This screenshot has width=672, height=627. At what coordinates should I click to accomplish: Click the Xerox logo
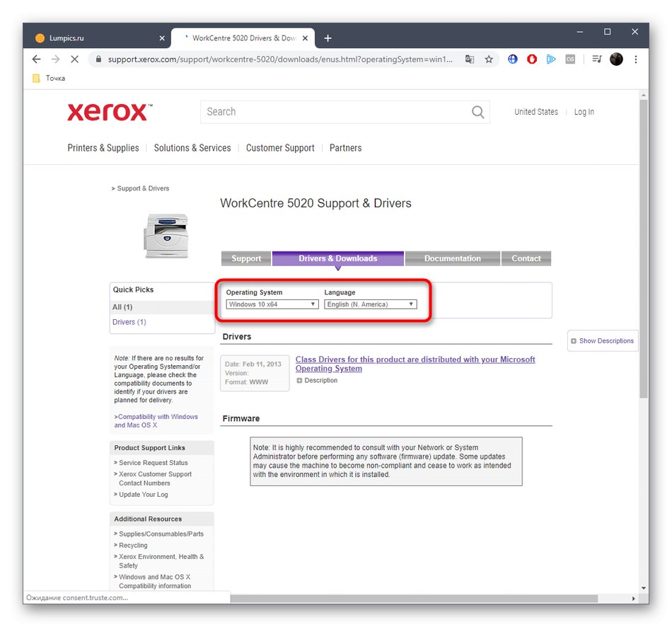(x=110, y=113)
